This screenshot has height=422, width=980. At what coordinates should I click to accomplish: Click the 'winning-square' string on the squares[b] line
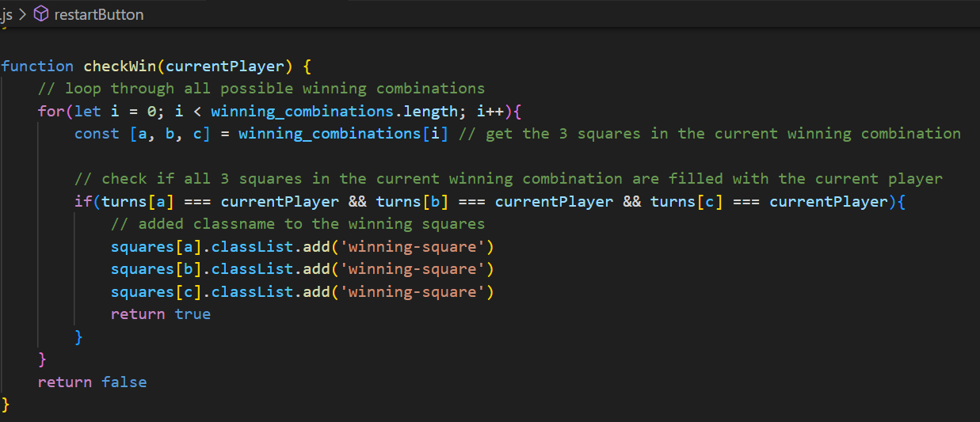[x=413, y=269]
